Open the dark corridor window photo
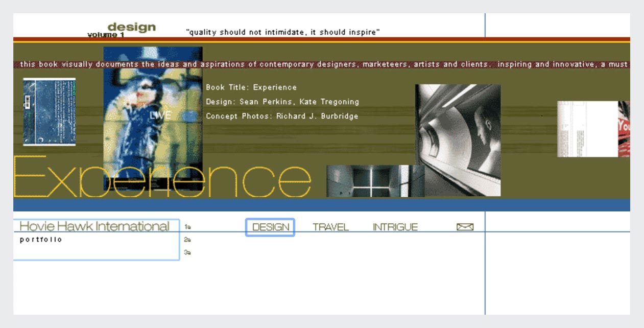 coord(375,181)
